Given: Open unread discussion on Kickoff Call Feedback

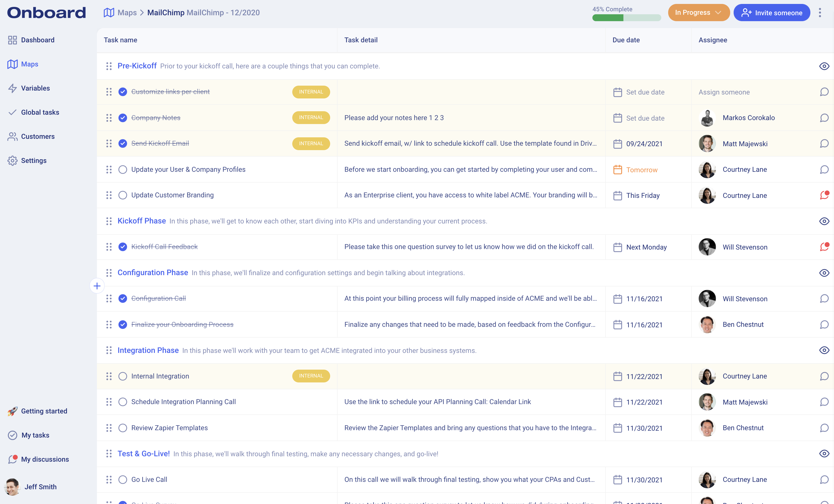Looking at the screenshot, I should (x=824, y=247).
